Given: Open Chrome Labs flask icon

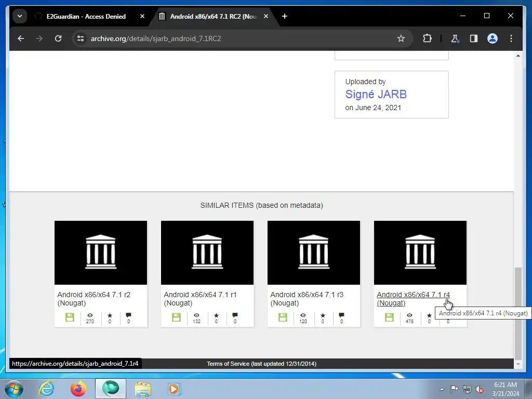Looking at the screenshot, I should click(x=455, y=38).
